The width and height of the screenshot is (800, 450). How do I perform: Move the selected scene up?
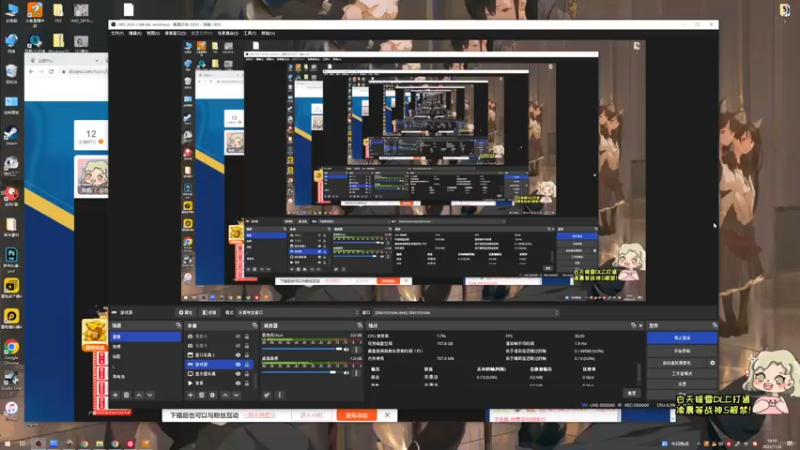point(139,395)
